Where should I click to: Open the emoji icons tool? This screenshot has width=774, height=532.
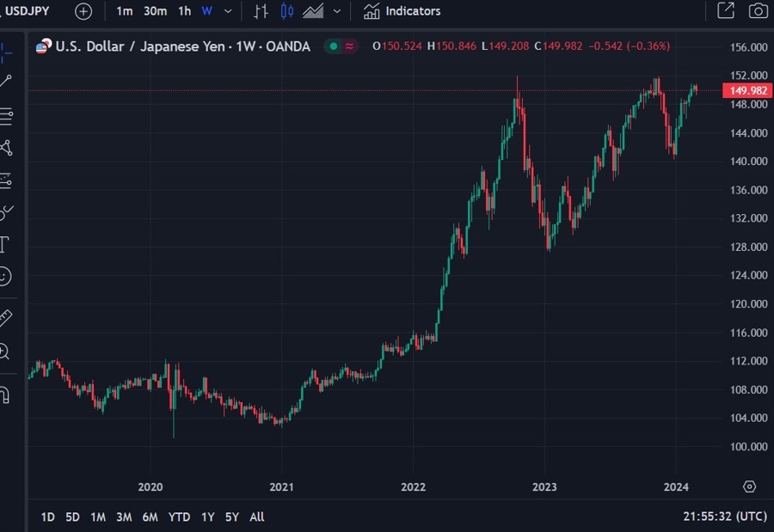4,277
